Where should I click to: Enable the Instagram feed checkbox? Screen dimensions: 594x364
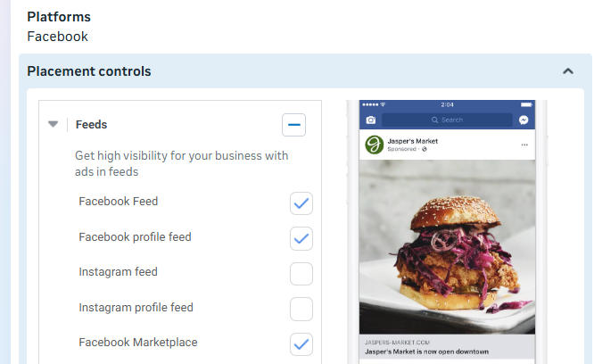point(301,273)
